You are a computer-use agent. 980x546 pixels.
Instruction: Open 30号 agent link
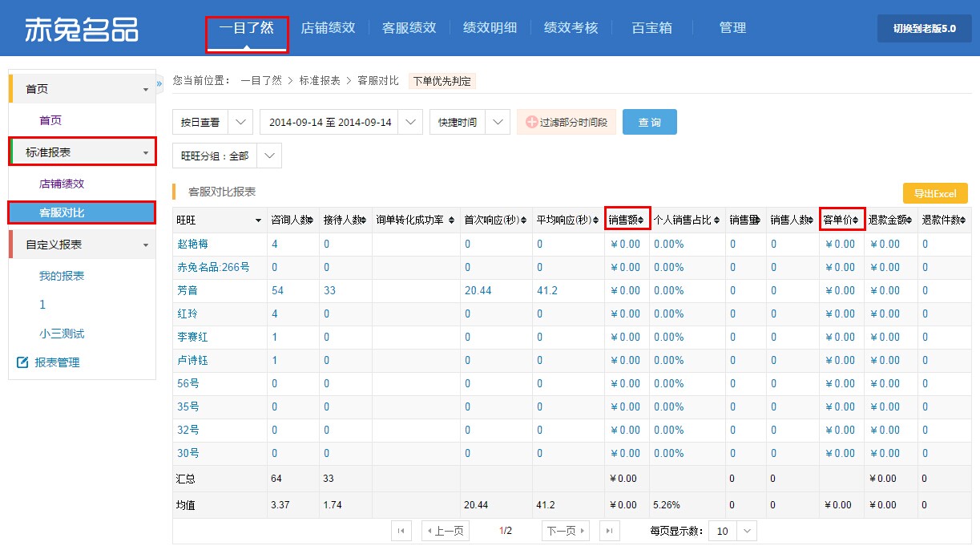point(188,453)
